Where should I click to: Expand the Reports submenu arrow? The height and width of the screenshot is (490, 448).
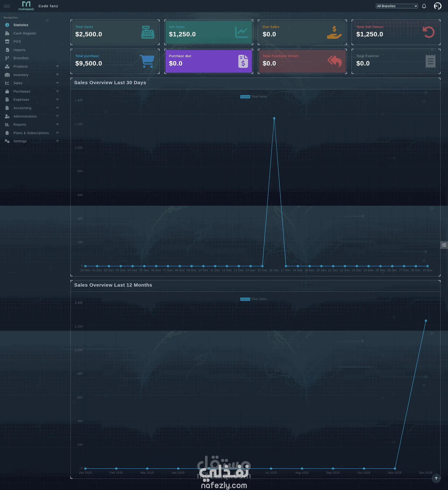coord(57,125)
